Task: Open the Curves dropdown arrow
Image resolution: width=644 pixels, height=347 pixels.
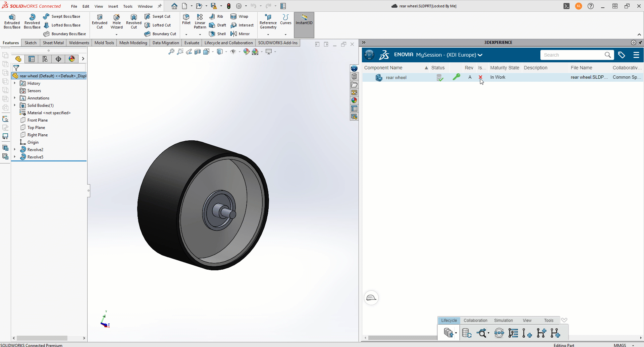Action: (x=285, y=34)
